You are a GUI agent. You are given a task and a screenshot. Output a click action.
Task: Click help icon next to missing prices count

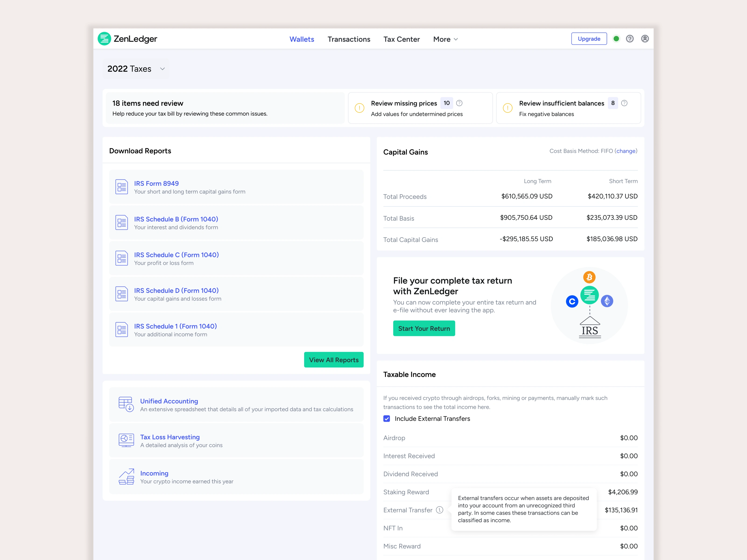(459, 103)
